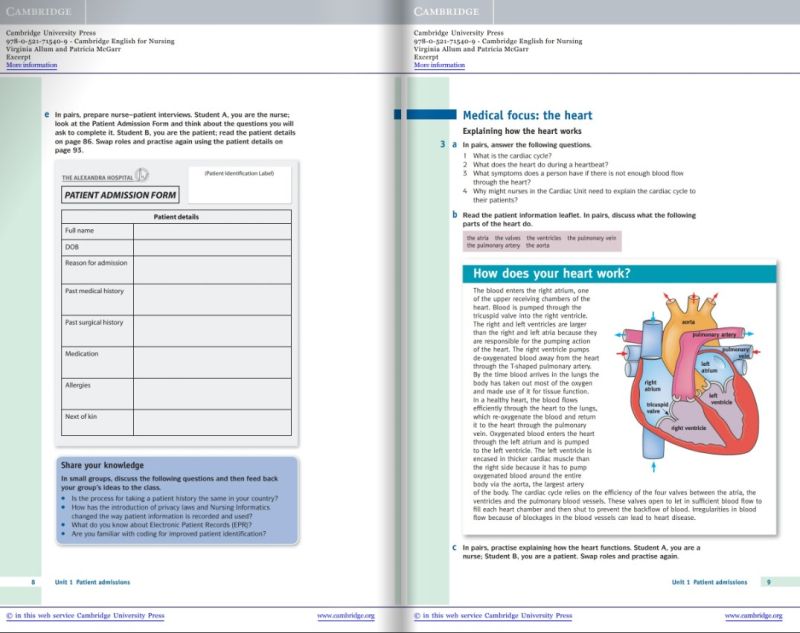This screenshot has height=633, width=800.
Task: Click the right ventricle label on the diagram
Action: tap(690, 427)
